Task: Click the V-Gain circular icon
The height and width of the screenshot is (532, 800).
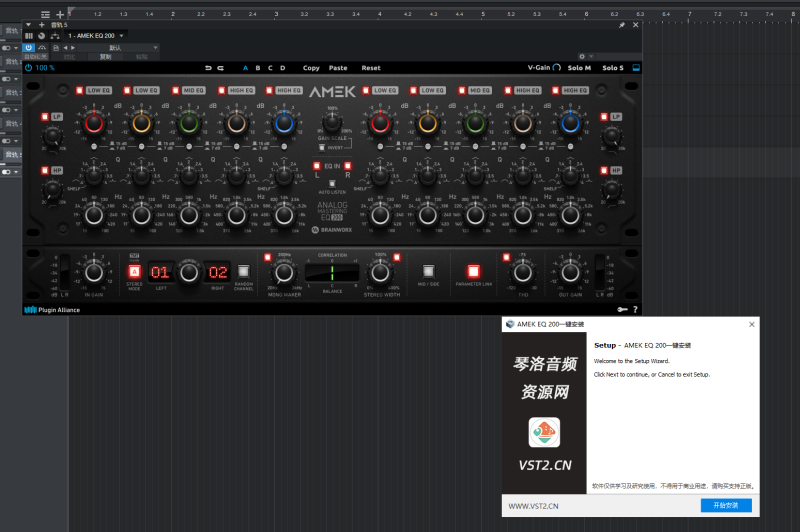Action: point(557,67)
